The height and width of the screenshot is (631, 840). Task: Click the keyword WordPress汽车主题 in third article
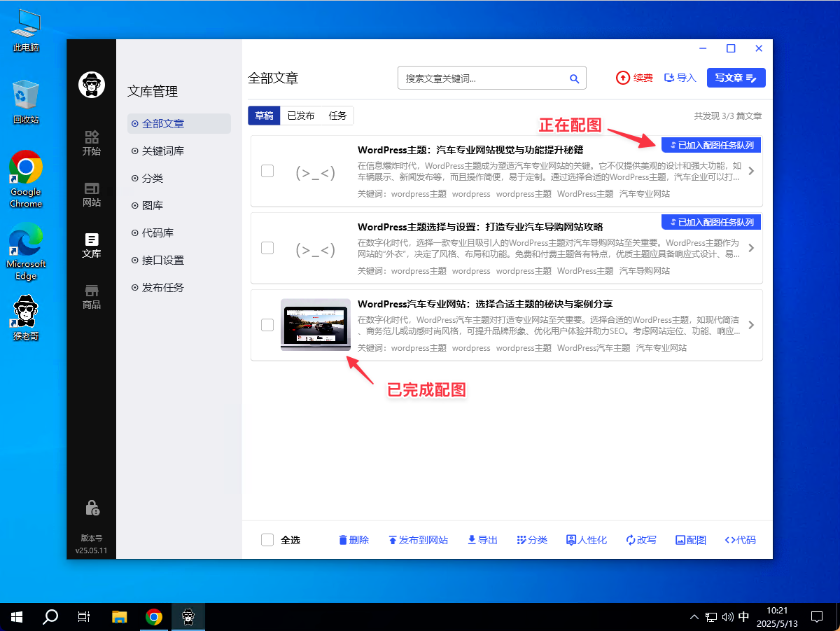pyautogui.click(x=594, y=348)
